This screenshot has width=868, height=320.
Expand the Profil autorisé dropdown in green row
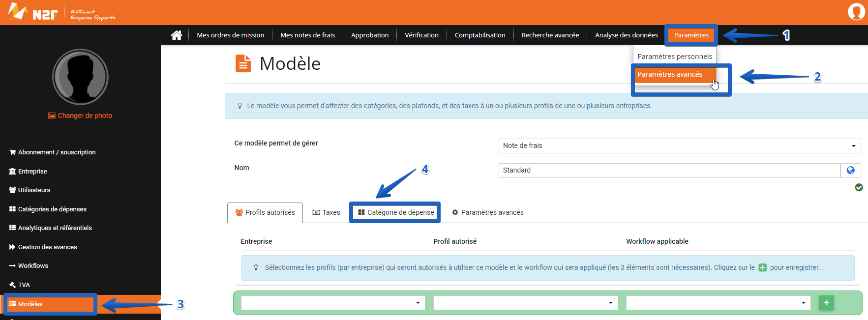click(x=526, y=303)
